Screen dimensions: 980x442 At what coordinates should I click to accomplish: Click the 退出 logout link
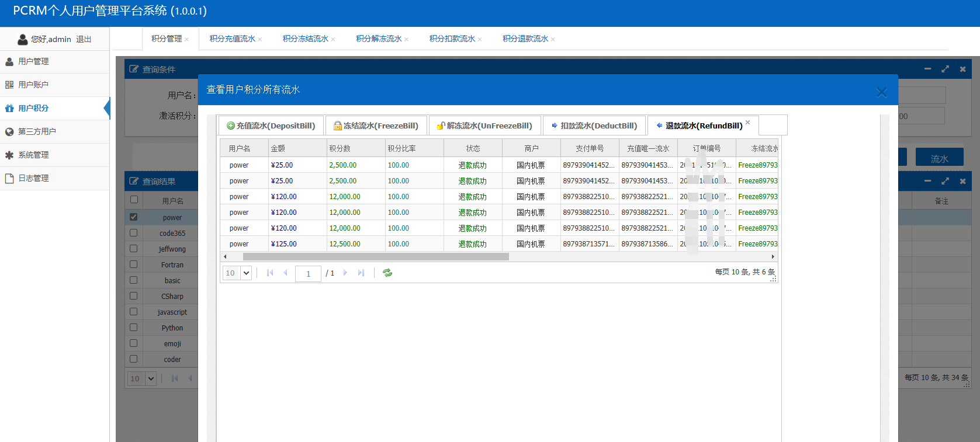click(x=84, y=39)
